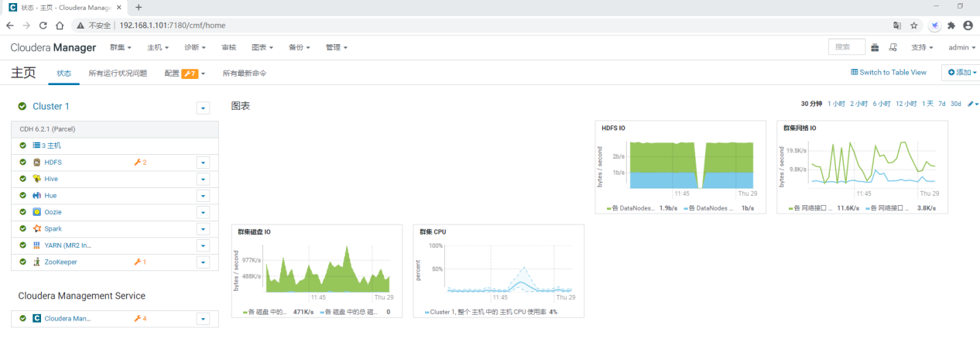
Task: Open the HDFS IO chart title
Action: (615, 128)
